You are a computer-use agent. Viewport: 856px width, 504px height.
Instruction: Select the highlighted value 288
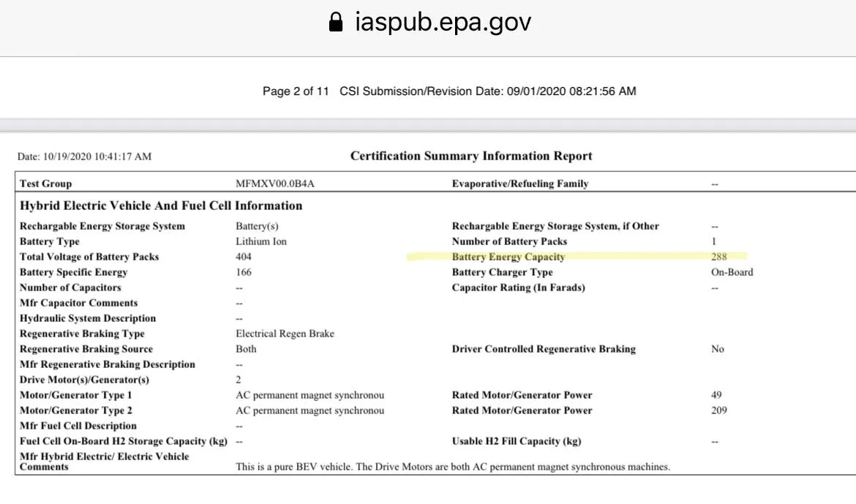click(718, 257)
